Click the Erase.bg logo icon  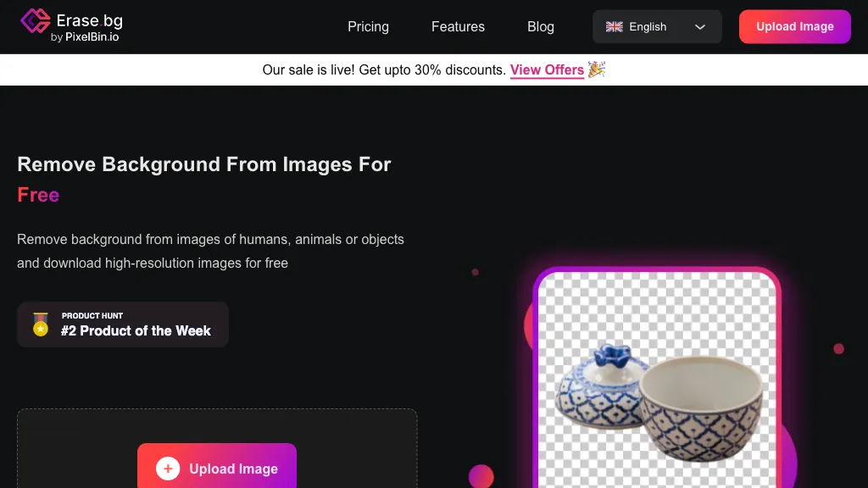[x=36, y=21]
